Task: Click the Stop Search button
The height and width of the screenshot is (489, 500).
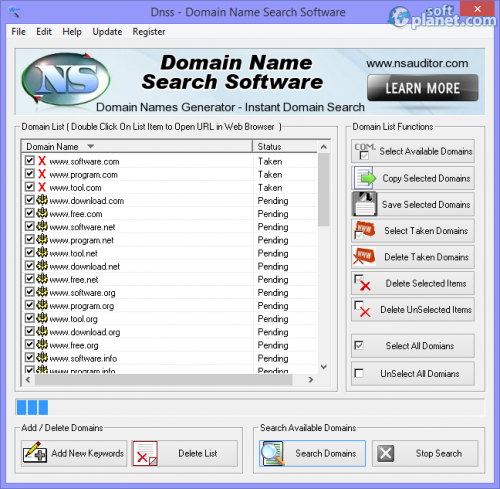Action: (x=425, y=453)
